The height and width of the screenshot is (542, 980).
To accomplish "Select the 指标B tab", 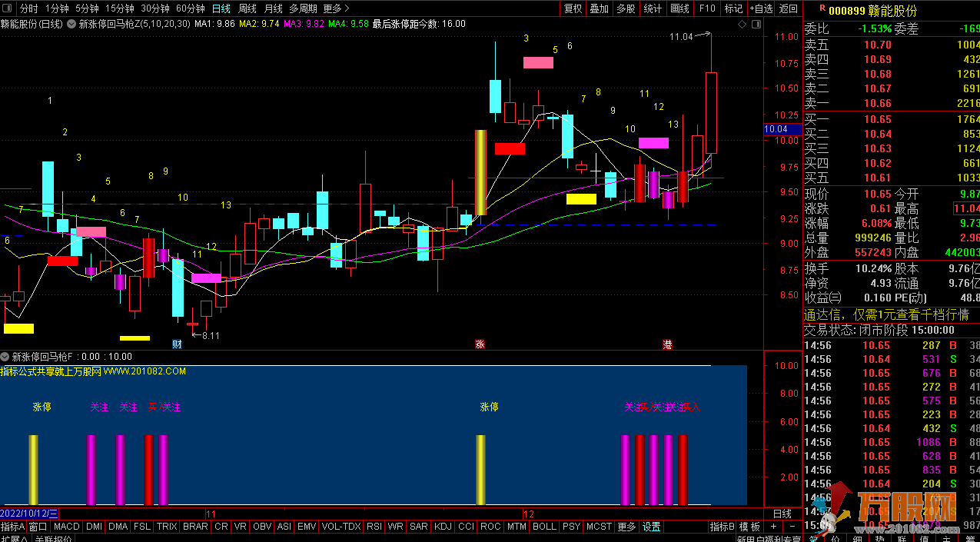I will pos(722,527).
